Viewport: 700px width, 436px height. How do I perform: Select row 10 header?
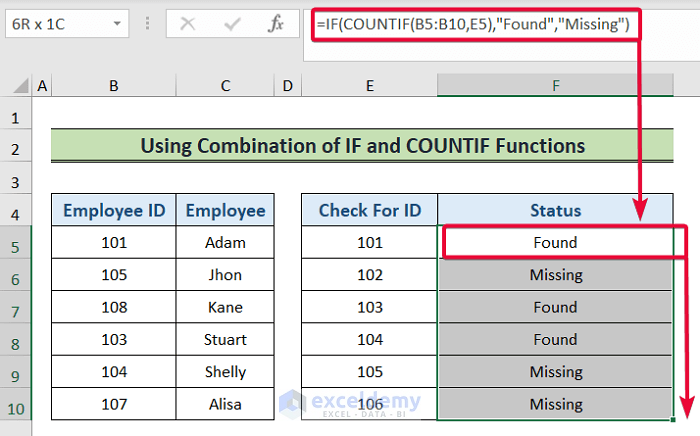click(16, 405)
